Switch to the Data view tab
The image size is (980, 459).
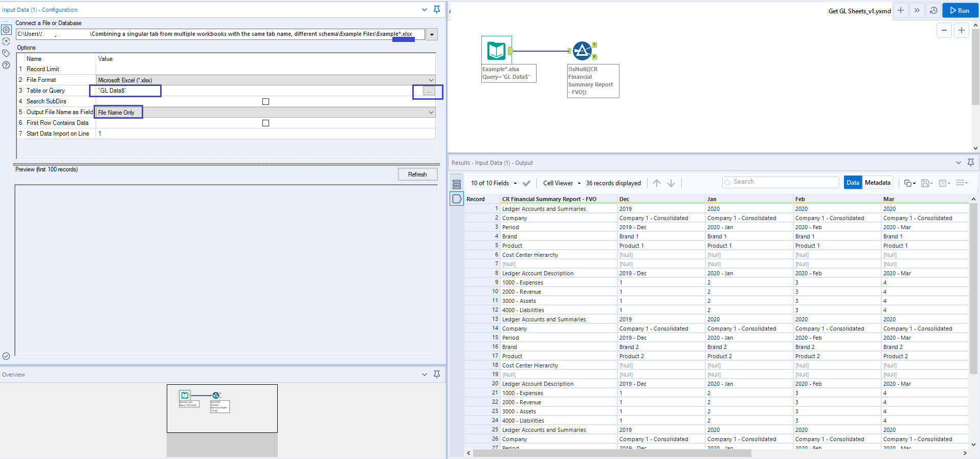(853, 183)
